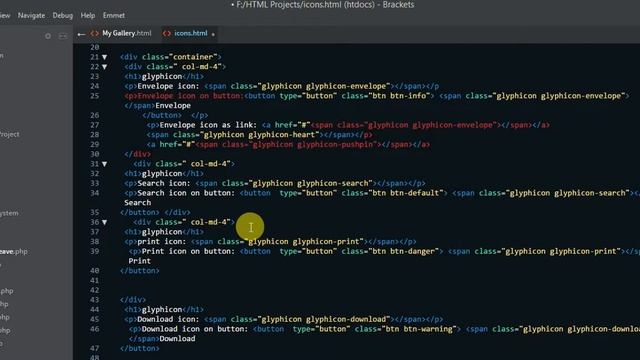Open the Debug menu

tap(63, 16)
